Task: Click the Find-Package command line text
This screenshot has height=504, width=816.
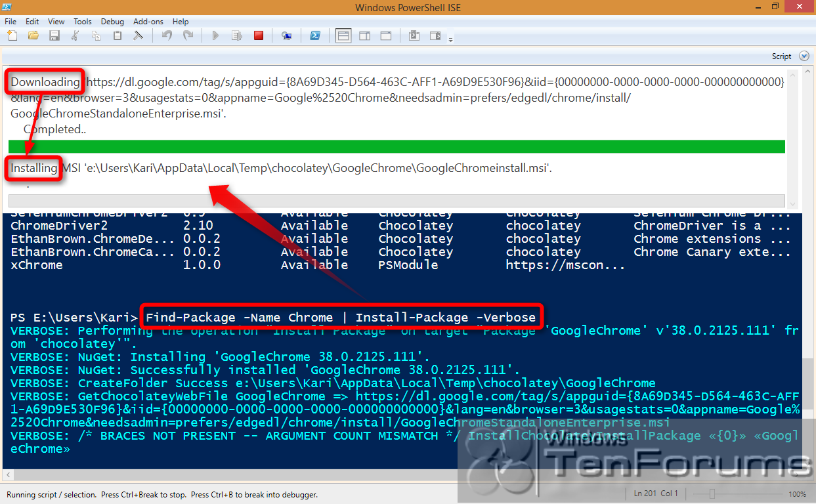Action: click(341, 318)
